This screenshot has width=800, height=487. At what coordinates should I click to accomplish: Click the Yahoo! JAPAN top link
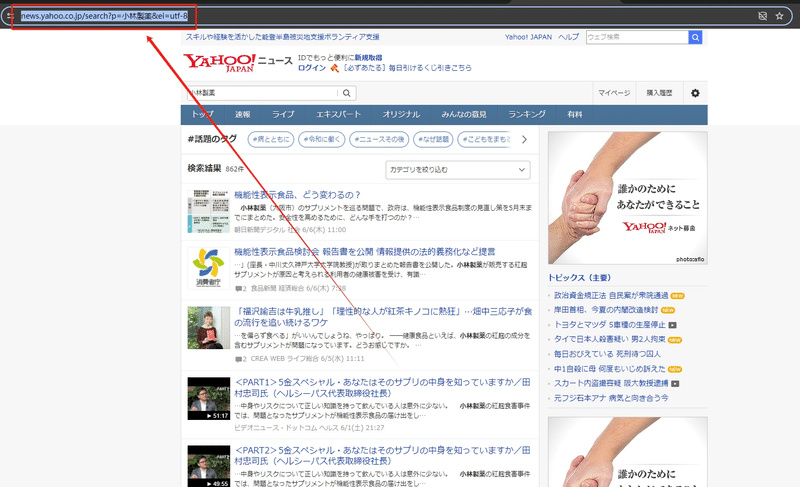coord(528,37)
